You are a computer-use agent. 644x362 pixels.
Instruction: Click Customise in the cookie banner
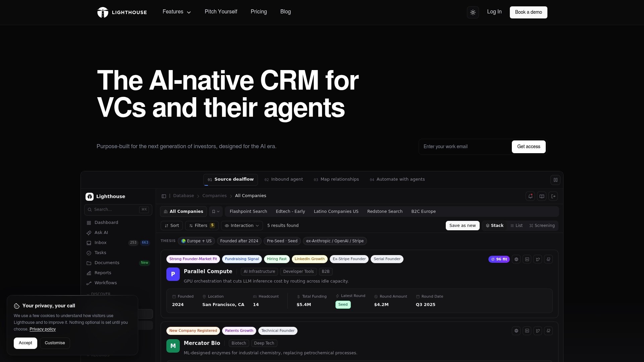tap(55, 343)
